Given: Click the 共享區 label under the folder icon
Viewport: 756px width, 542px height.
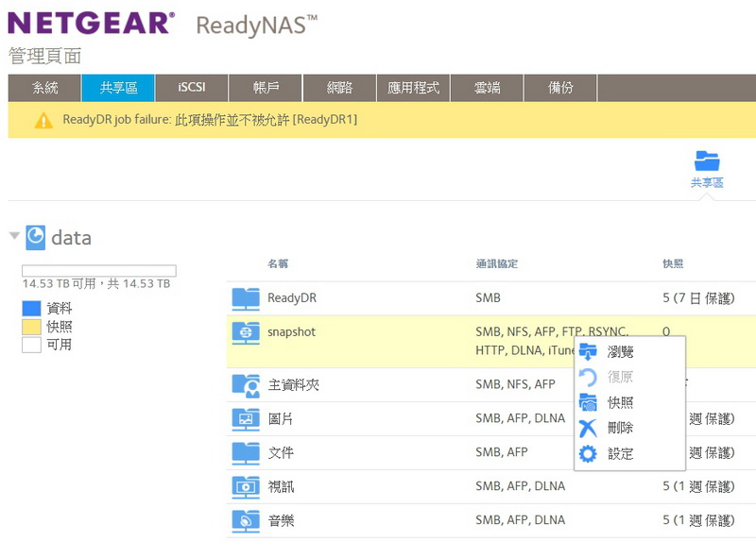Looking at the screenshot, I should click(x=707, y=182).
